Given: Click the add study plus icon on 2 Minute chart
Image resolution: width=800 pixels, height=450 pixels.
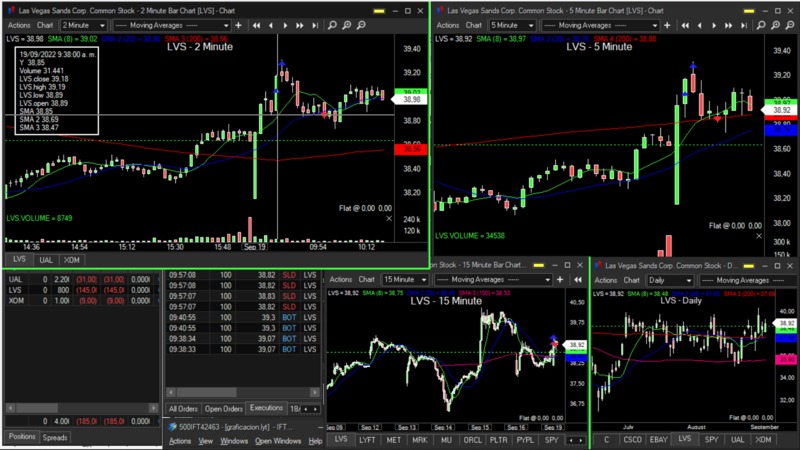Looking at the screenshot, I should (238, 24).
